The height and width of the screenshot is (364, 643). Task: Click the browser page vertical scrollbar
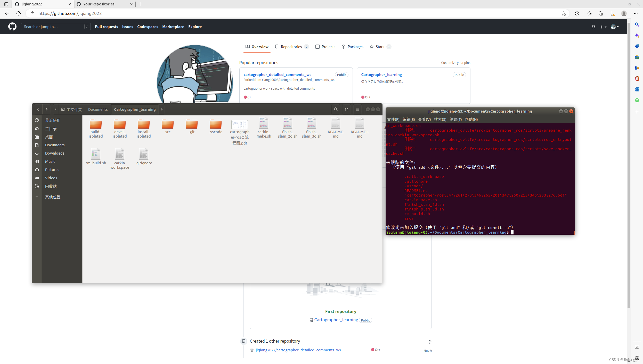pyautogui.click(x=629, y=165)
